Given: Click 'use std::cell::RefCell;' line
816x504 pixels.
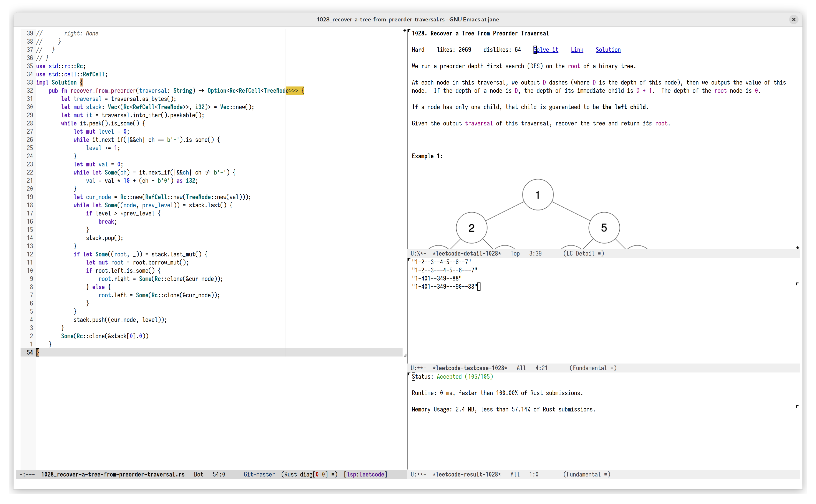Looking at the screenshot, I should coord(72,74).
